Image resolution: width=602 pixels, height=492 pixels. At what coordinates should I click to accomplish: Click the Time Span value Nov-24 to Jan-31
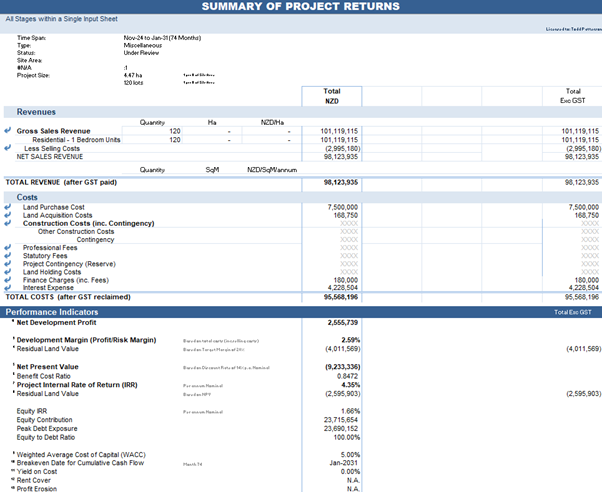[162, 38]
